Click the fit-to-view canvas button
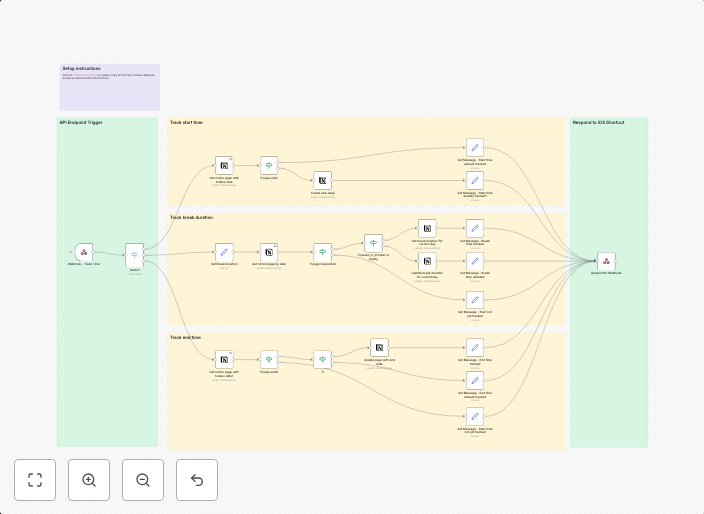Screen dimensions: 704x514 pos(35,480)
